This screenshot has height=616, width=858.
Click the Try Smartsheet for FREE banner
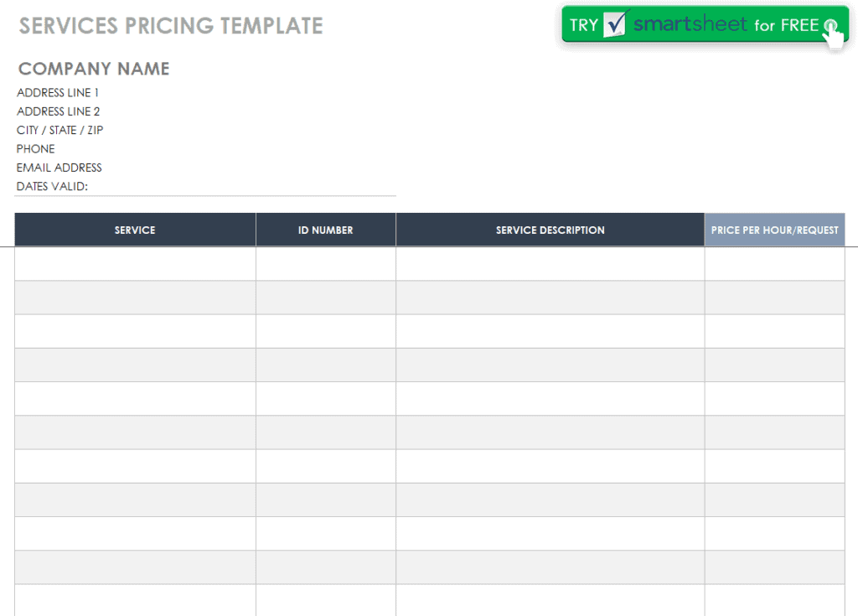[x=705, y=24]
